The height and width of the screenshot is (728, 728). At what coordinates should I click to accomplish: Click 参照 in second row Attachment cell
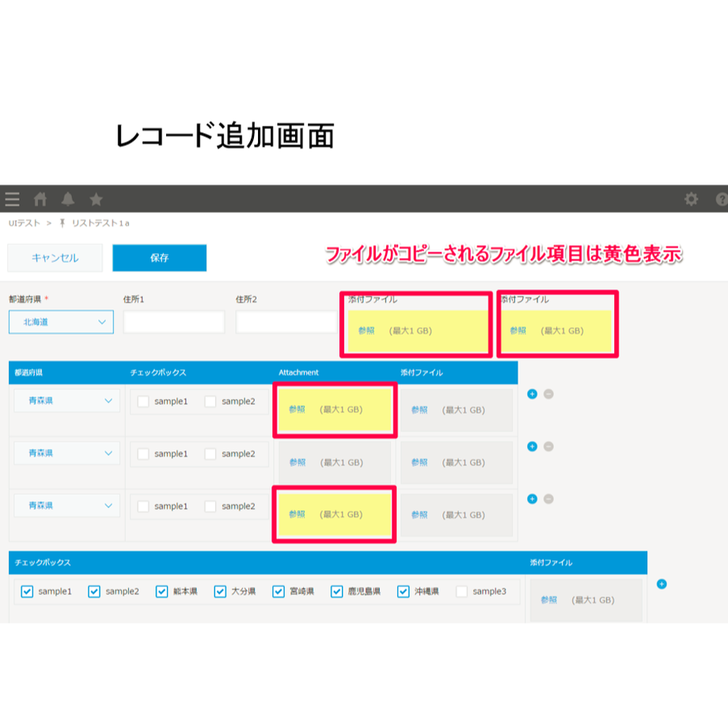pos(298,462)
